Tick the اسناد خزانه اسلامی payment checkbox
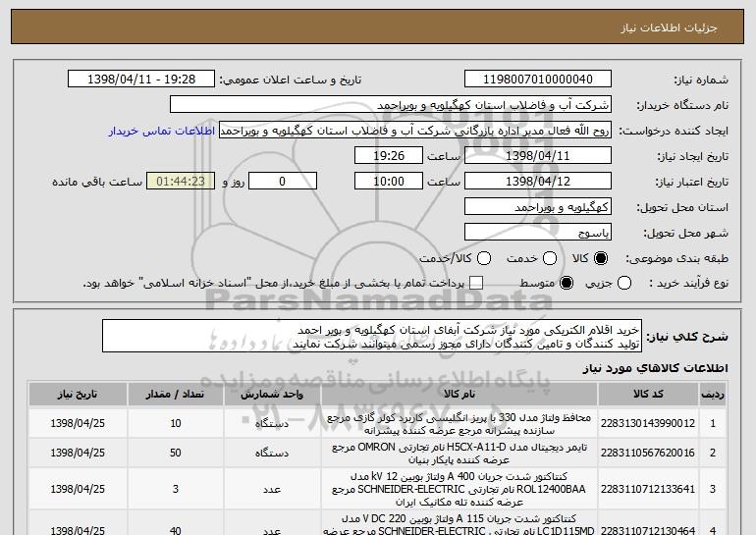This screenshot has width=756, height=535. pos(476,284)
